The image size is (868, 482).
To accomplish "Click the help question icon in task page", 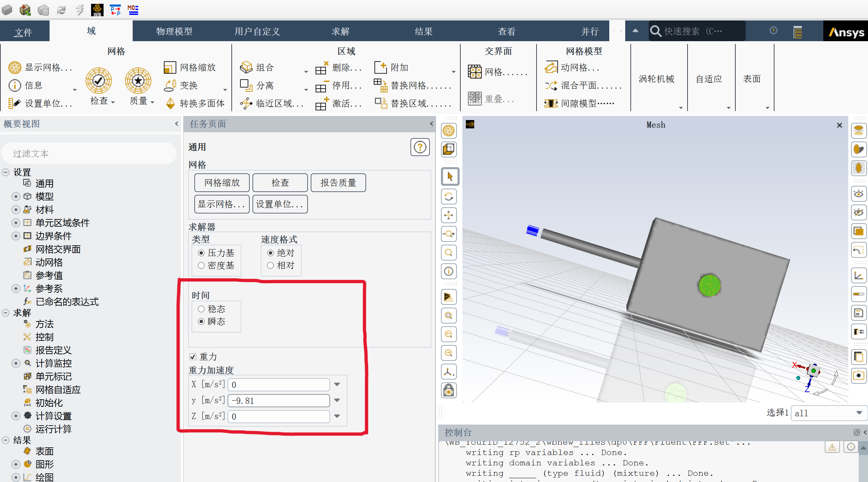I will click(x=420, y=147).
